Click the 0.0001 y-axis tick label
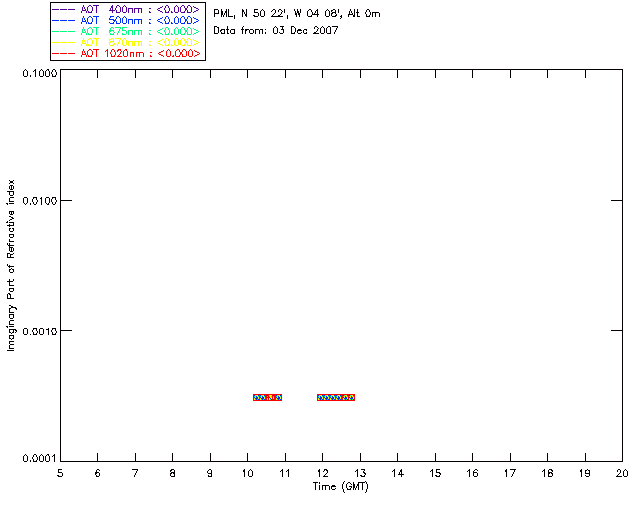Image resolution: width=640 pixels, height=512 pixels. (x=39, y=459)
